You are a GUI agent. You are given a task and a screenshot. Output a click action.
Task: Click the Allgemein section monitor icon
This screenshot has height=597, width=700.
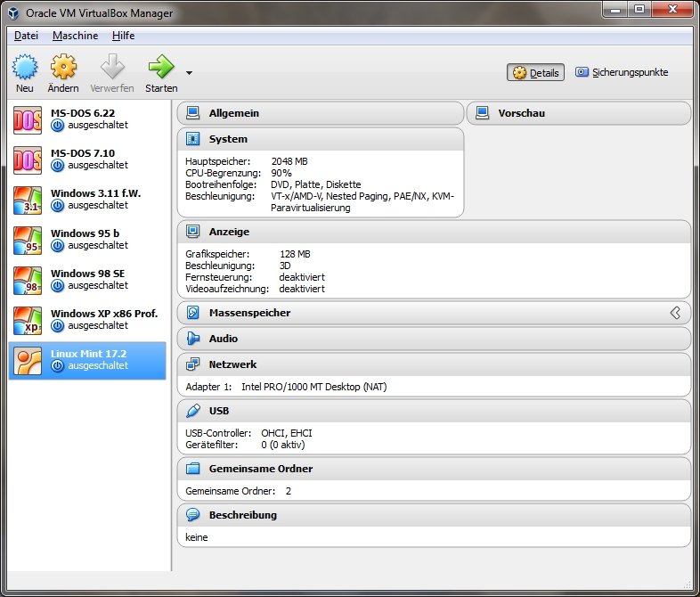(193, 113)
